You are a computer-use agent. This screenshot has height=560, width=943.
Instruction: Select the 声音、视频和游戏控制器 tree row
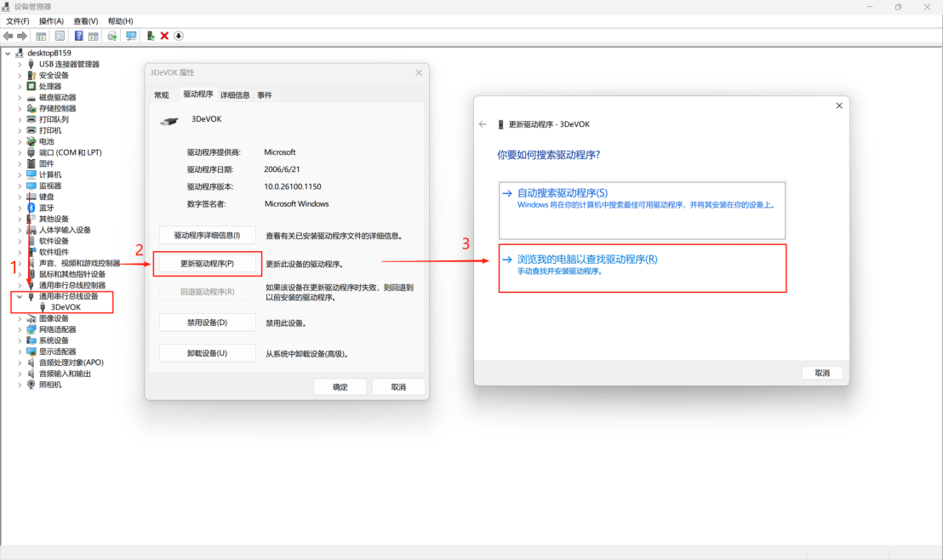tap(79, 263)
